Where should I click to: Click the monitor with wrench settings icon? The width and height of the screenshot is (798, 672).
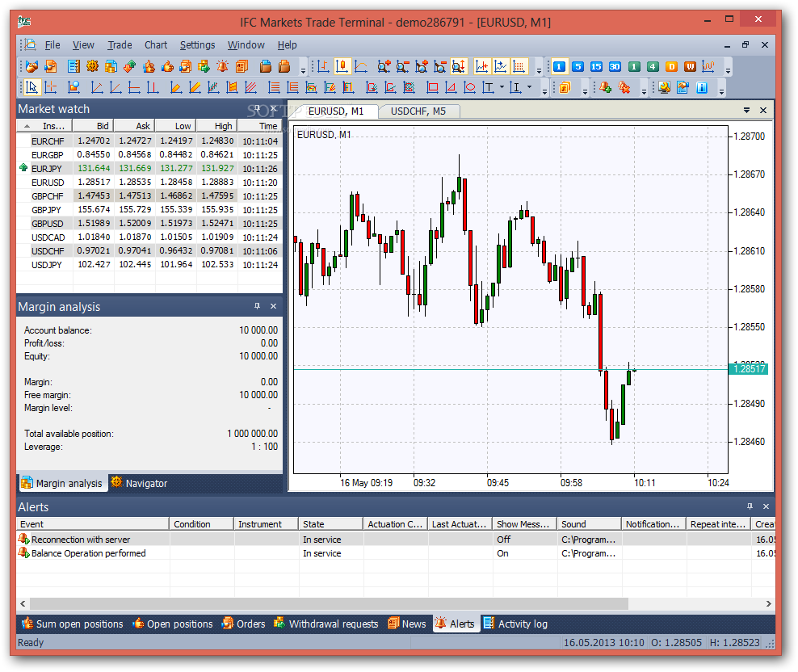click(x=664, y=88)
